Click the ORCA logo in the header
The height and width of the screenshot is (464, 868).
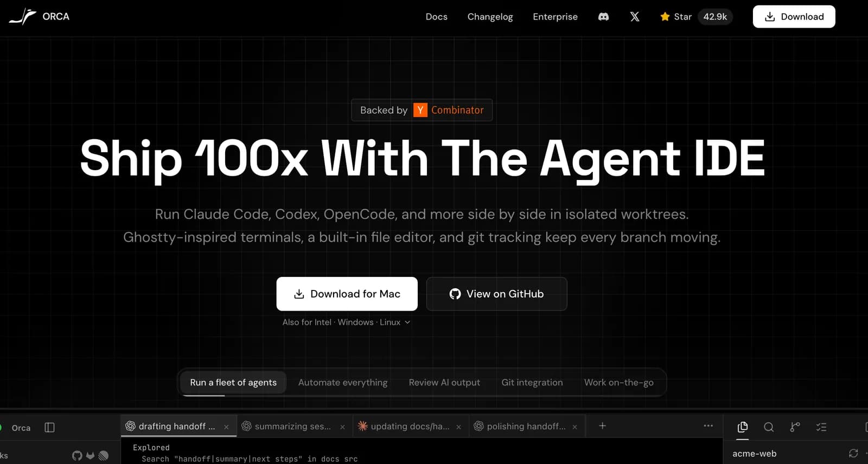[x=39, y=17]
